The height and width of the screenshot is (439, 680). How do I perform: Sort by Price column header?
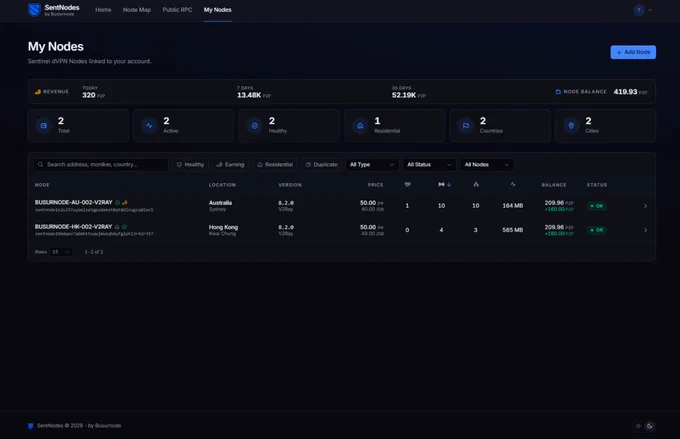375,185
